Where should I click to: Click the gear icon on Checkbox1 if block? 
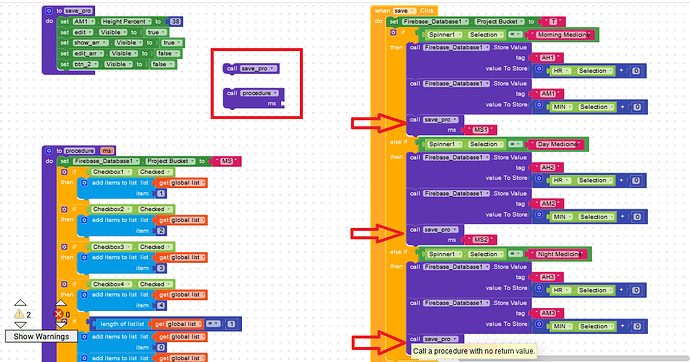[x=64, y=172]
